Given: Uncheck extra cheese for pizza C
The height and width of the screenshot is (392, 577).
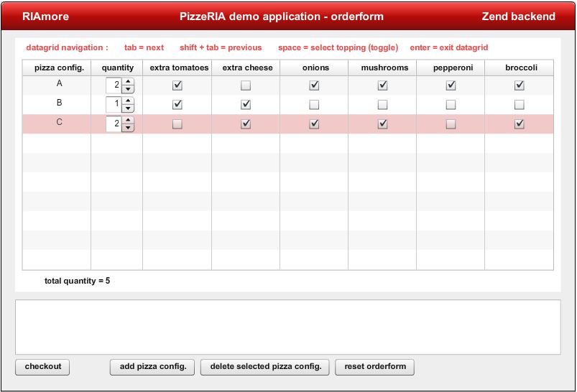Looking at the screenshot, I should click(246, 124).
